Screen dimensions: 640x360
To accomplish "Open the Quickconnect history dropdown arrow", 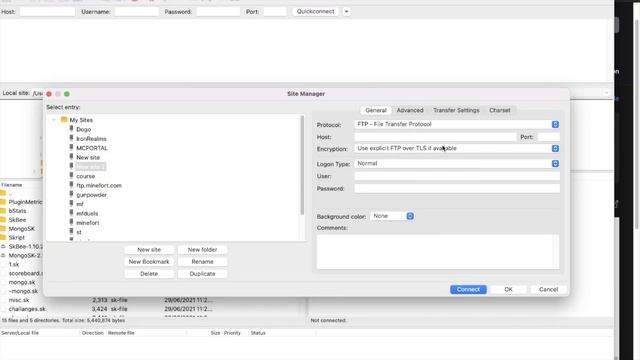I will pyautogui.click(x=346, y=11).
